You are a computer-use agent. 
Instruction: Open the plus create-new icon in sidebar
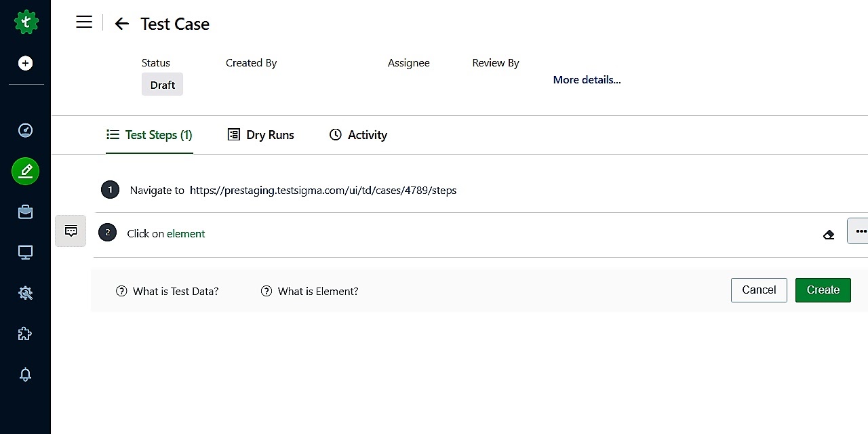[x=25, y=63]
